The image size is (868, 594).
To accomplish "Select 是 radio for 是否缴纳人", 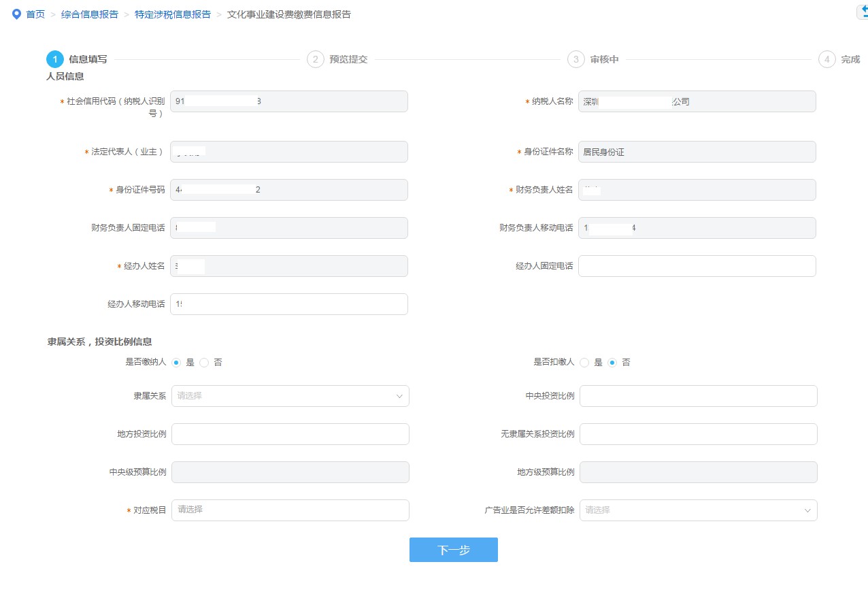I will 177,362.
